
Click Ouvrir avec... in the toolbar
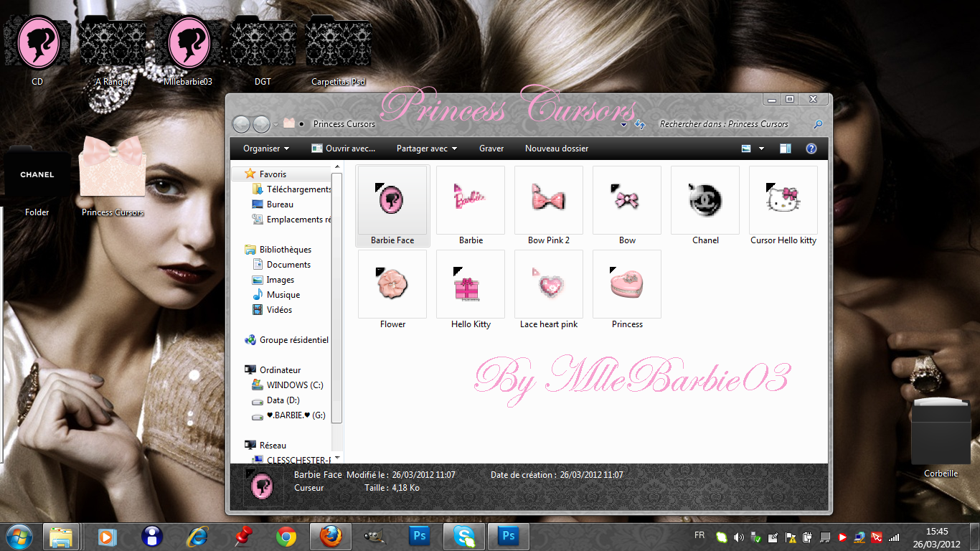[344, 149]
